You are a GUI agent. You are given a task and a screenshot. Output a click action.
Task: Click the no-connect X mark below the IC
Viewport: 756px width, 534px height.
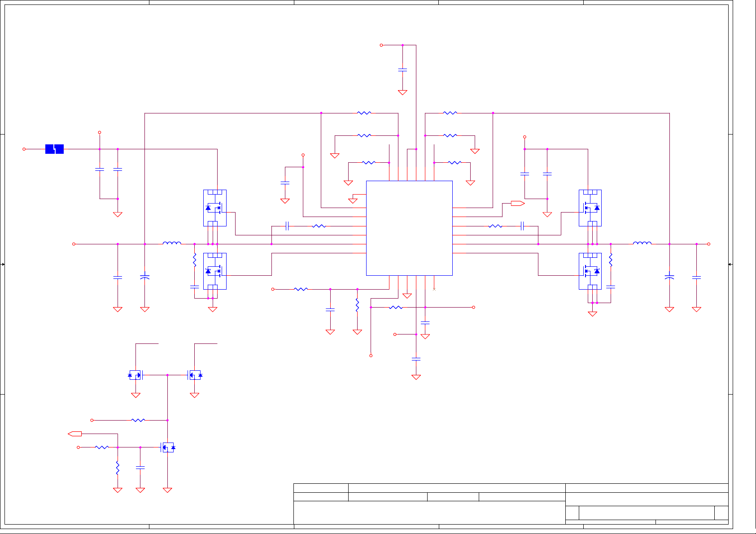(434, 289)
